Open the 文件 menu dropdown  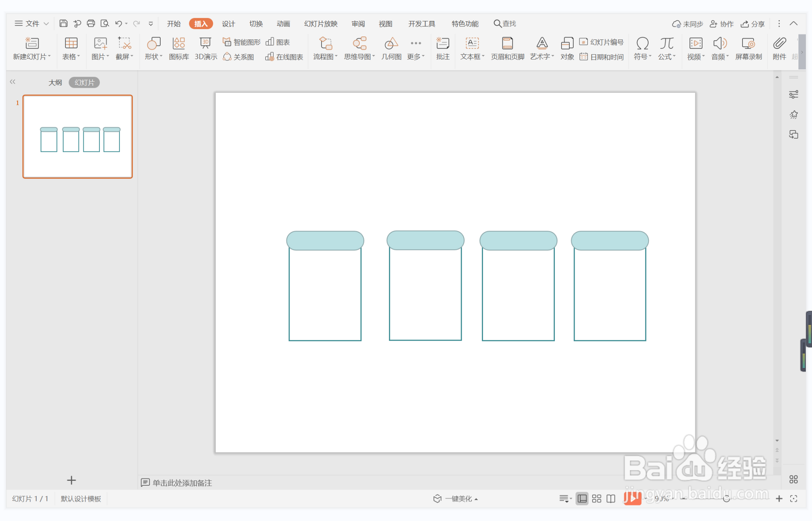(x=32, y=23)
